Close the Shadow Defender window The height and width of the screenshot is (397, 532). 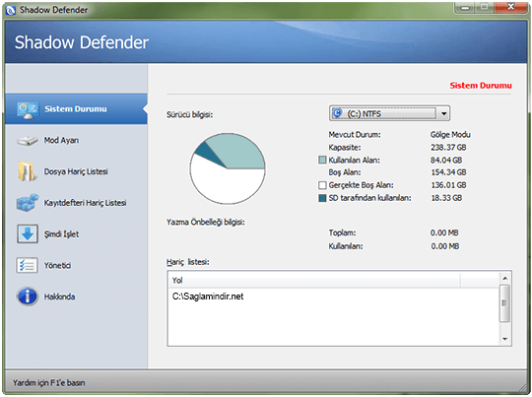click(x=511, y=8)
